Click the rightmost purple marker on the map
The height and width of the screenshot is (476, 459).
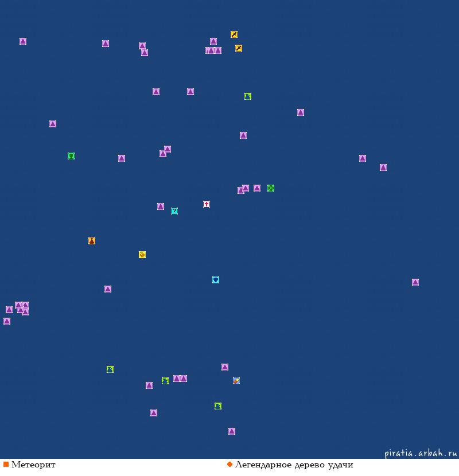[415, 282]
